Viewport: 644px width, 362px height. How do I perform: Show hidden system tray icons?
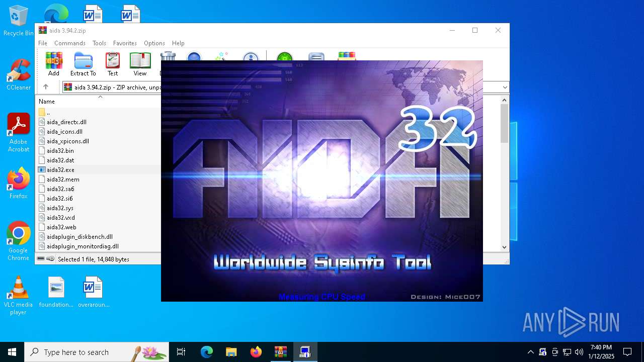tap(530, 352)
